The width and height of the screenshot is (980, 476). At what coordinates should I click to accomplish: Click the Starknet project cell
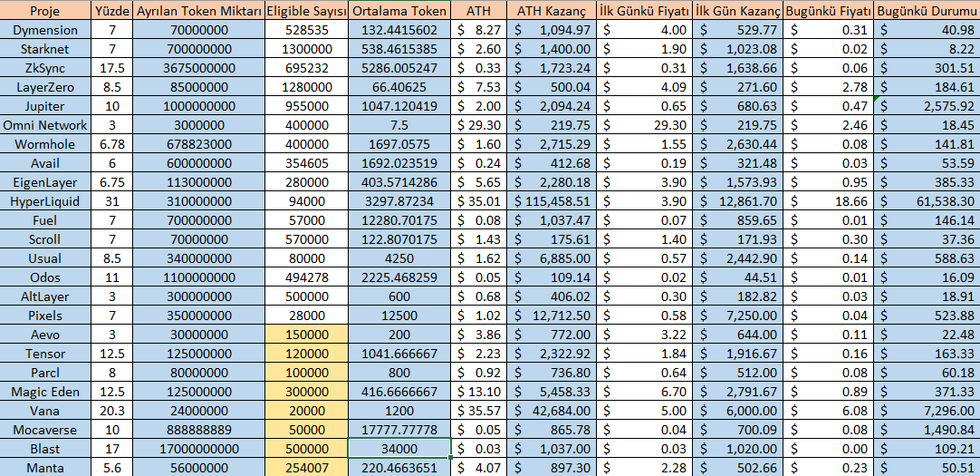pos(45,49)
